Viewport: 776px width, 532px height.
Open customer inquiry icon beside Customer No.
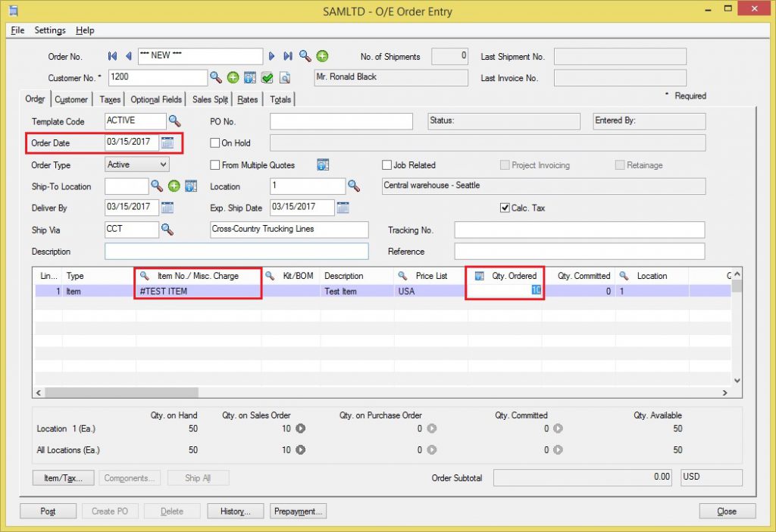point(250,78)
